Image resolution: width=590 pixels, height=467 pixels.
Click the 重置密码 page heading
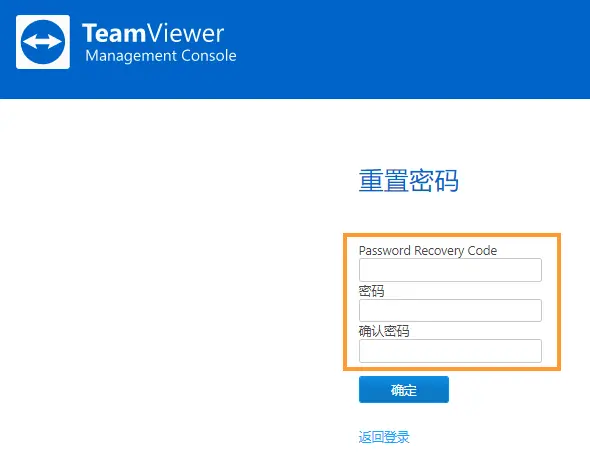click(409, 181)
